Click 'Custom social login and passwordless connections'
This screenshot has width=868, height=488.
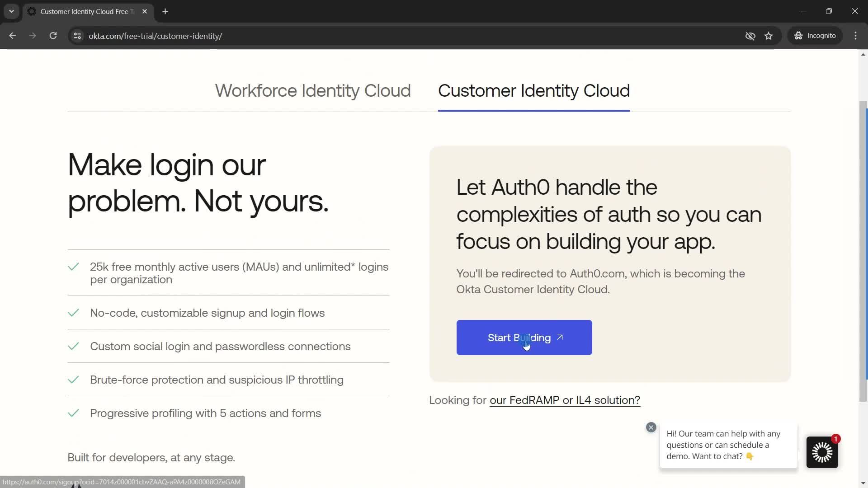click(220, 346)
